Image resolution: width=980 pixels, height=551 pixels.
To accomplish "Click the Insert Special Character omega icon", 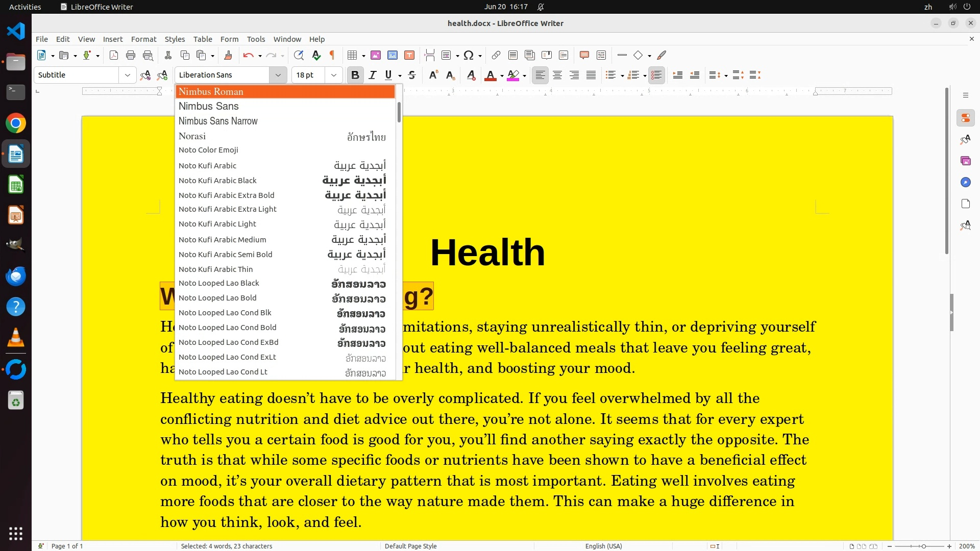I will click(x=468, y=55).
